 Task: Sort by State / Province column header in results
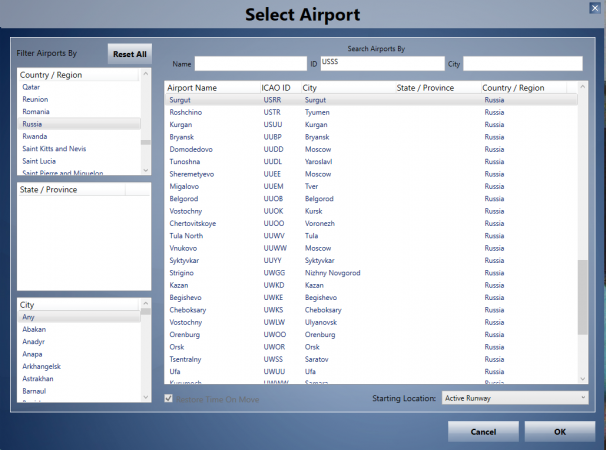(x=438, y=88)
